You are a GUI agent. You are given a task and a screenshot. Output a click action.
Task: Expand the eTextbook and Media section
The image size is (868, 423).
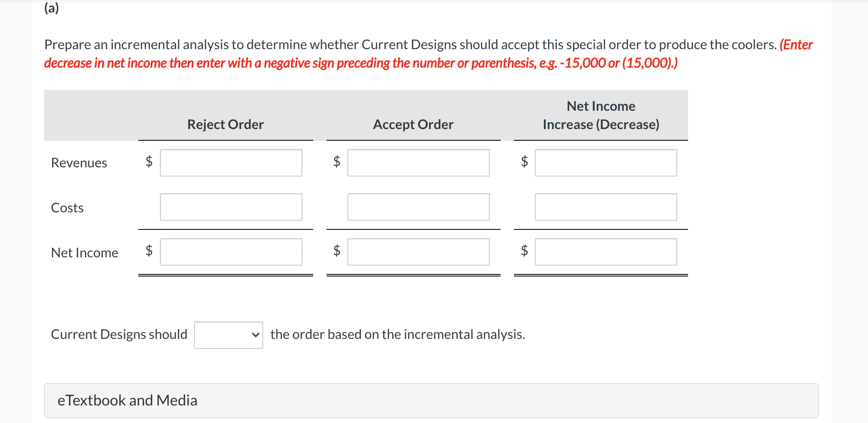click(127, 400)
